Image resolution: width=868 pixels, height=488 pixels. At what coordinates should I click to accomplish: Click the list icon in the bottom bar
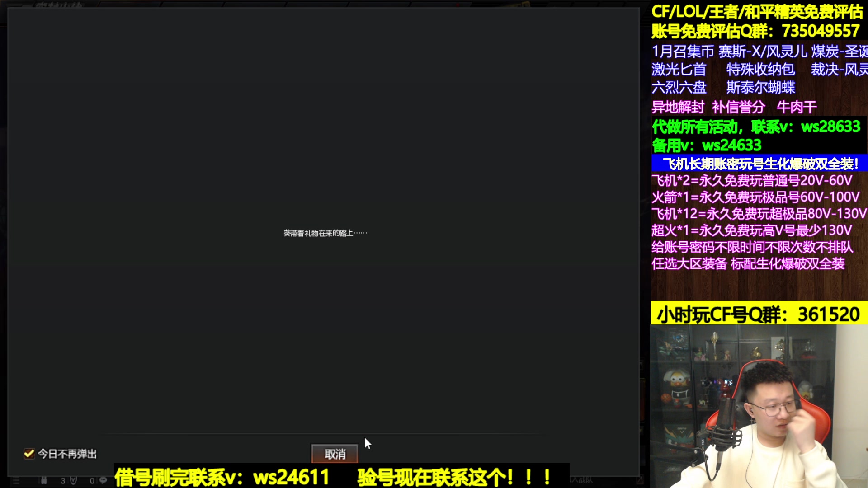pyautogui.click(x=15, y=481)
